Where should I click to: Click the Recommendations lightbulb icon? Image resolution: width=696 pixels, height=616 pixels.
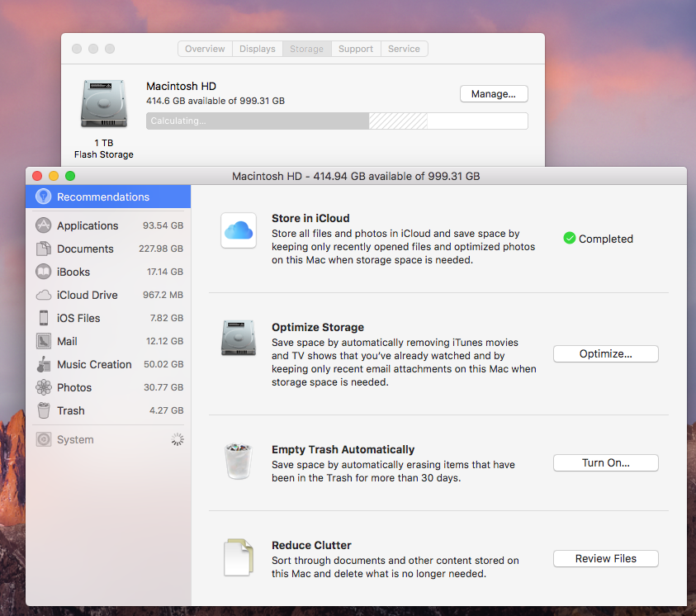pyautogui.click(x=43, y=197)
